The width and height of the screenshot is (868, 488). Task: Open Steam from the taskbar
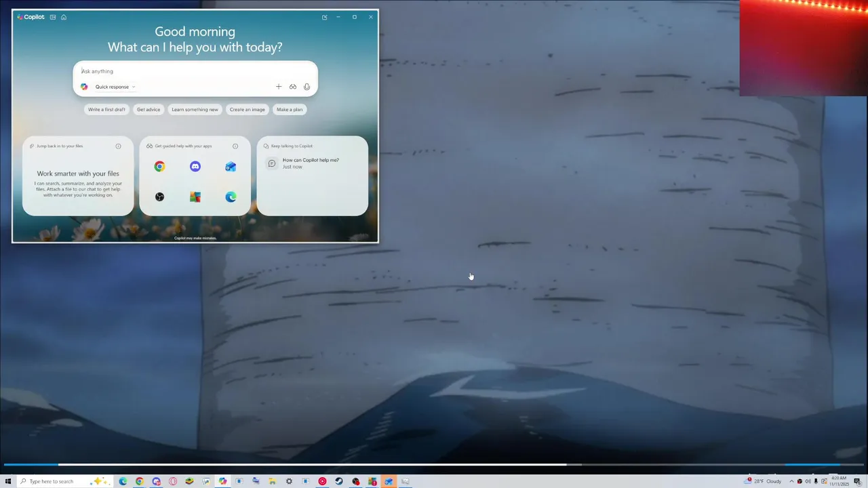coord(339,481)
